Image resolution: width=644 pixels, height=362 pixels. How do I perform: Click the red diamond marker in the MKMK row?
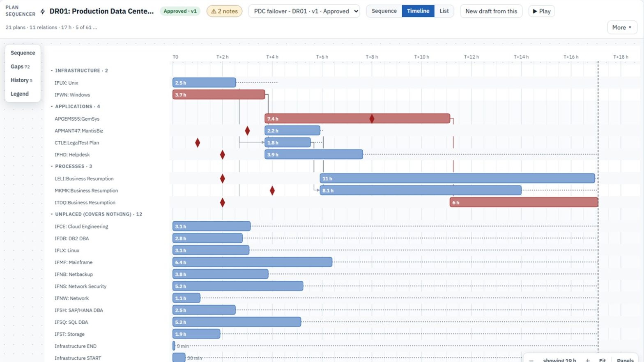pyautogui.click(x=272, y=190)
